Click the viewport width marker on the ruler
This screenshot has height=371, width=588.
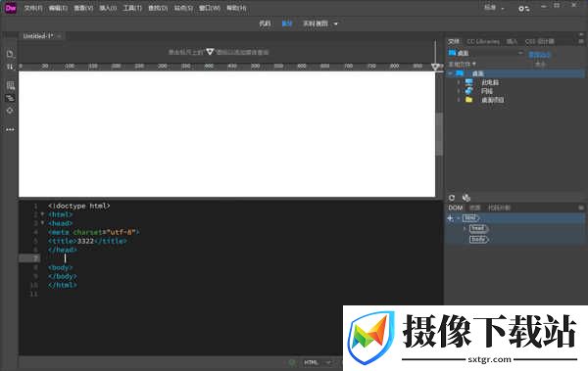(435, 67)
